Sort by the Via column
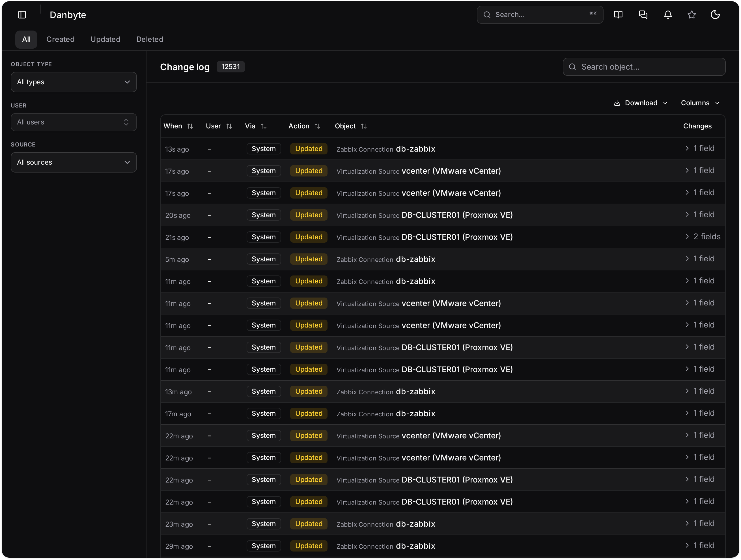The height and width of the screenshot is (560, 741). (x=256, y=126)
